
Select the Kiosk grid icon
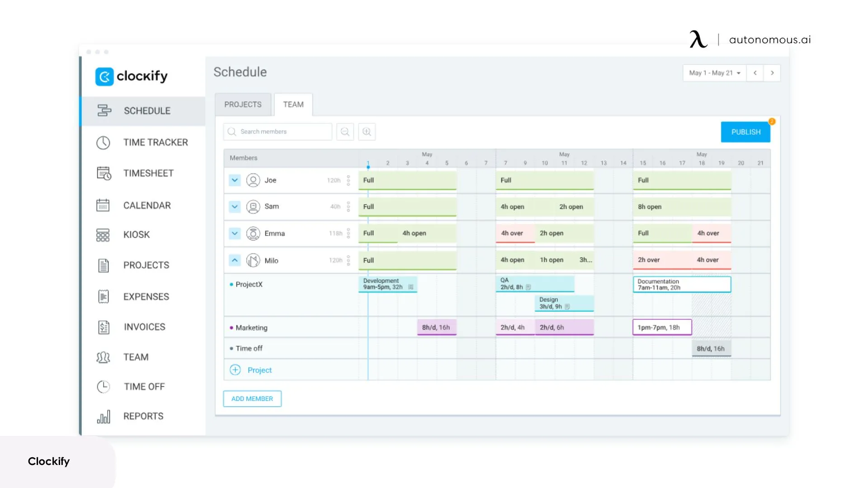click(103, 235)
